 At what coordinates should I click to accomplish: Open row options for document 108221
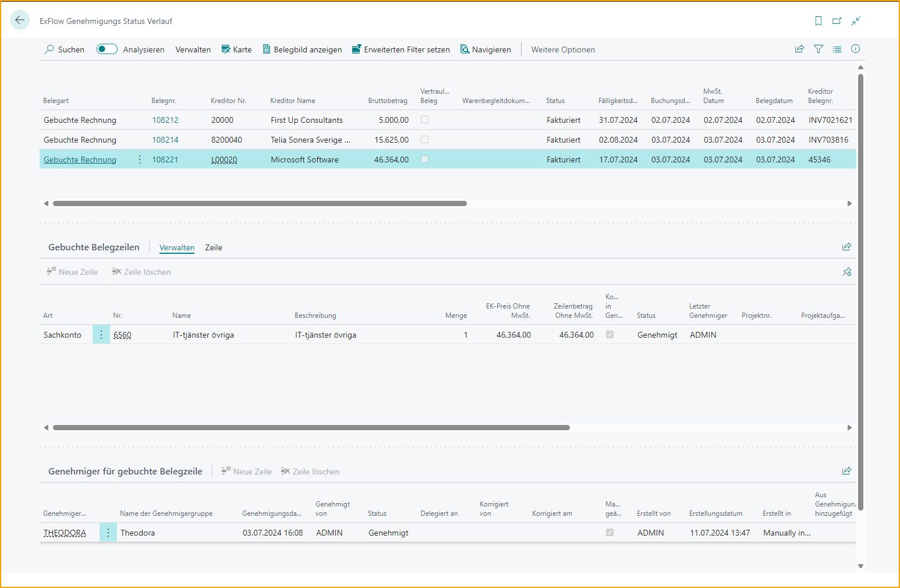[140, 160]
